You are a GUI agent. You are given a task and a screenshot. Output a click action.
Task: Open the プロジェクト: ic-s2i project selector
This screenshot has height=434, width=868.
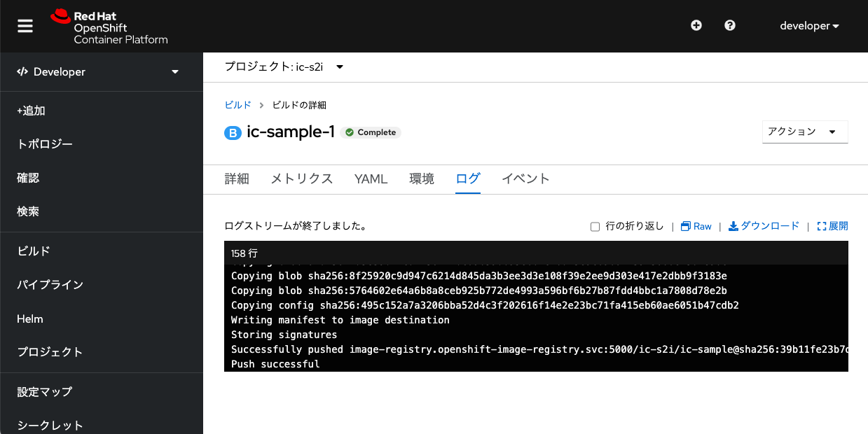coord(284,66)
